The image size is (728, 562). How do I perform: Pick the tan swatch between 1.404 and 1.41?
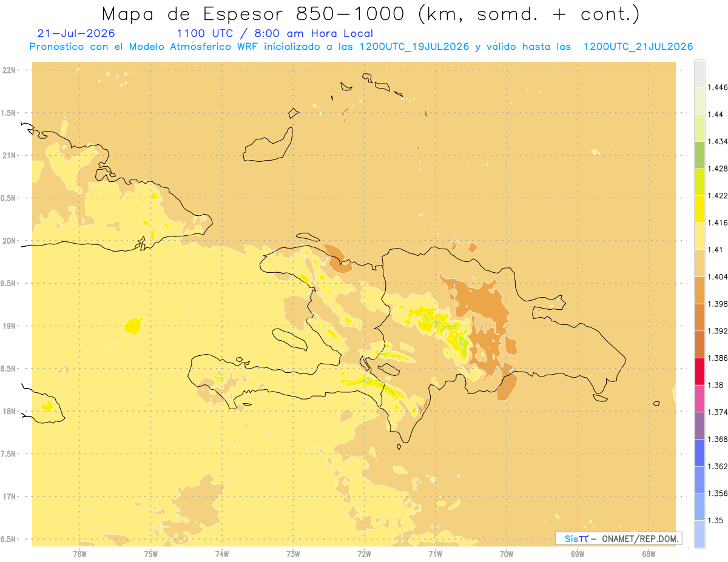[x=699, y=263]
